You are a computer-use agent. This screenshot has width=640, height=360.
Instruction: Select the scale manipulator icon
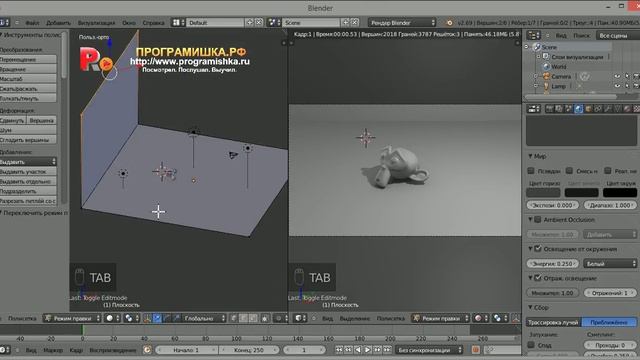point(176,318)
